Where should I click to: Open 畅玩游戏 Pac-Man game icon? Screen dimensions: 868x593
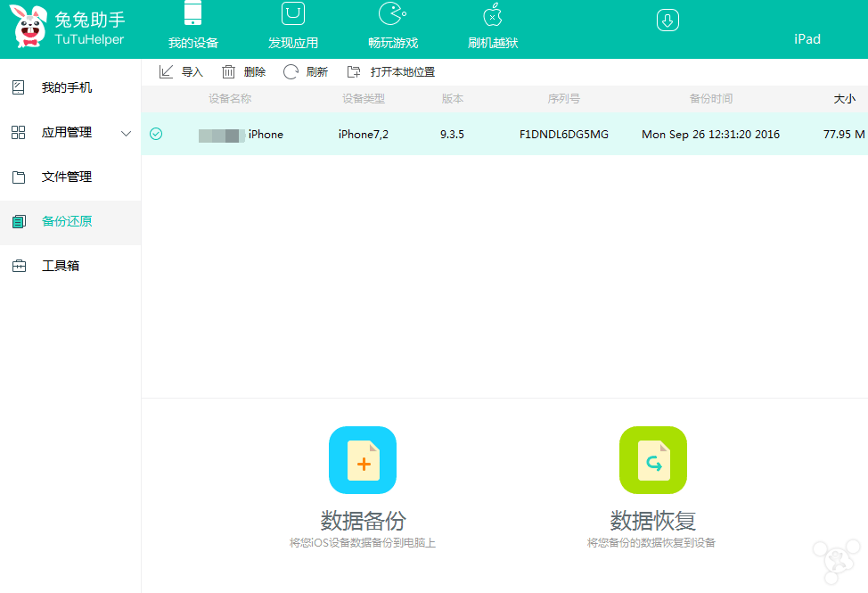pos(392,13)
